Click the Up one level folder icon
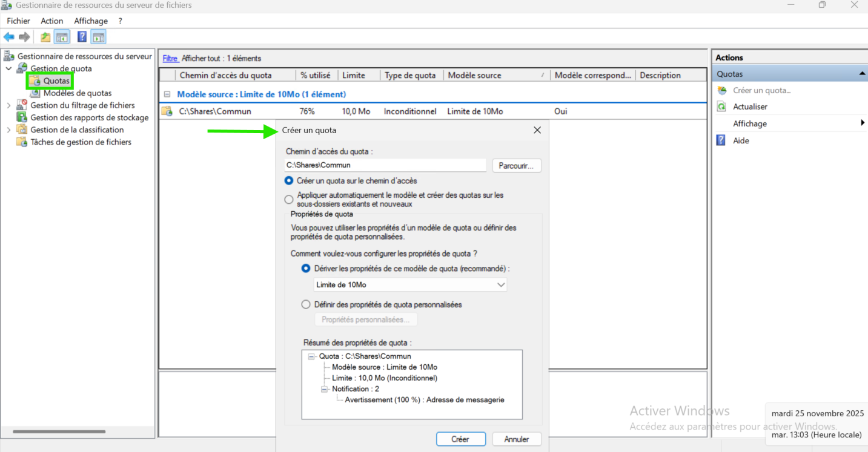 [45, 37]
